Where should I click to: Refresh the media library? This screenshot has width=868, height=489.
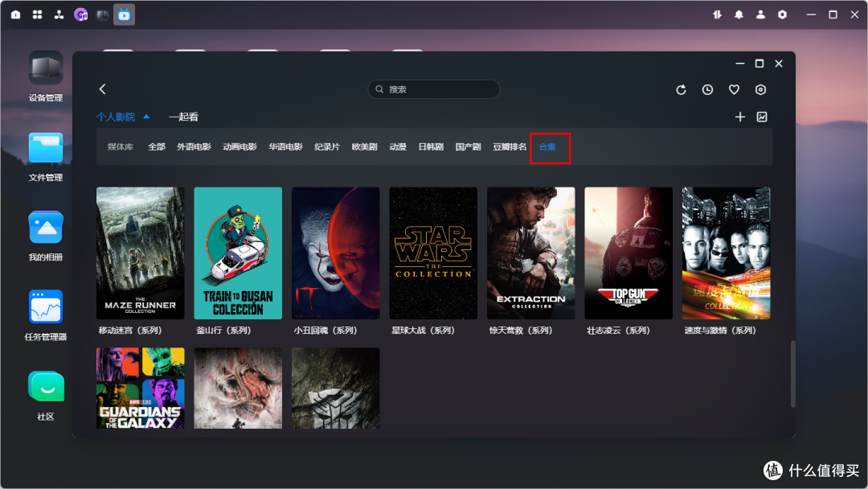(681, 90)
